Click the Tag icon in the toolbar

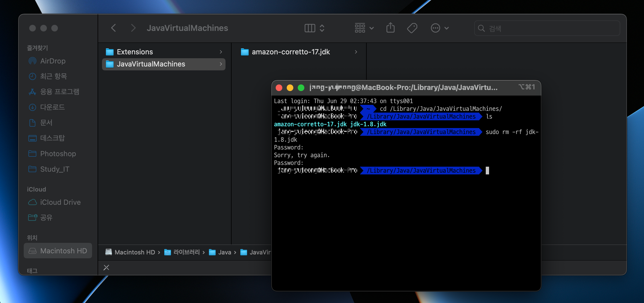[412, 28]
